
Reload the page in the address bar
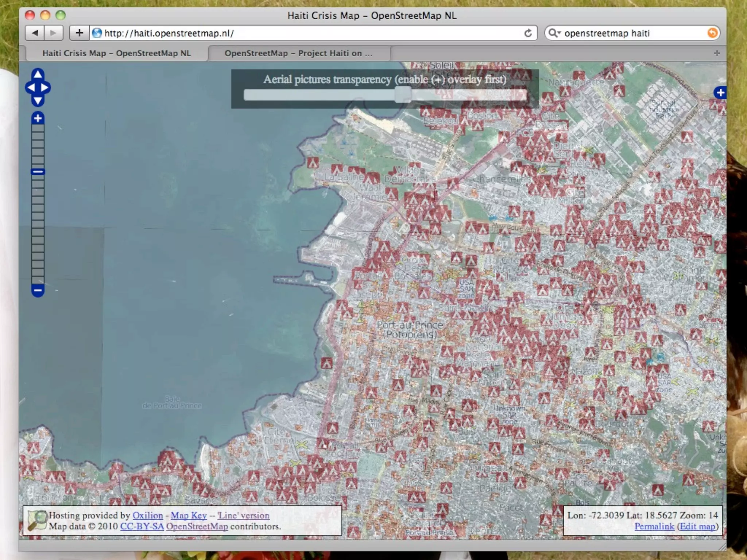coord(528,33)
